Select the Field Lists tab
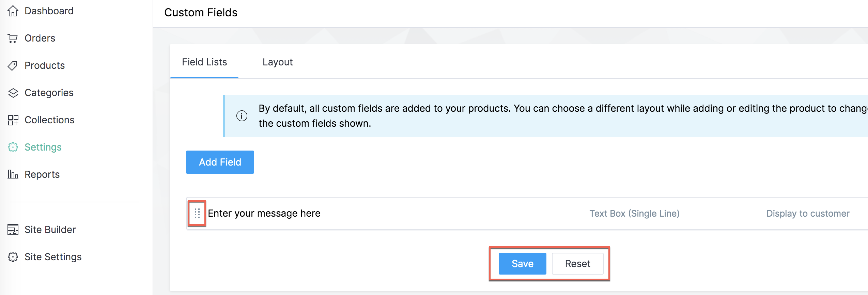Screen dimensions: 868x295 [x=204, y=62]
